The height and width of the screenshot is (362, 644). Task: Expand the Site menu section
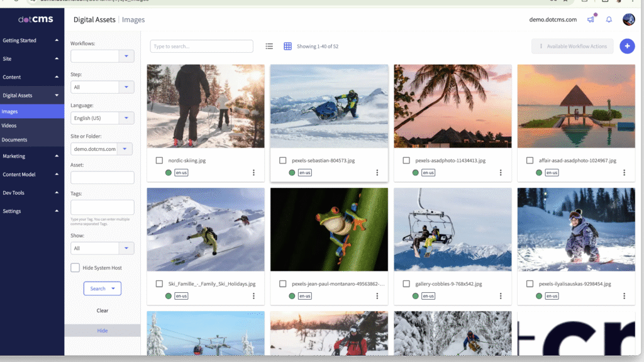(31, 58)
